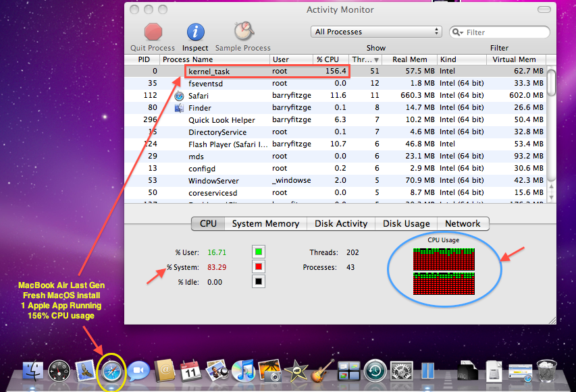Select the WindowServer process row

336,180
